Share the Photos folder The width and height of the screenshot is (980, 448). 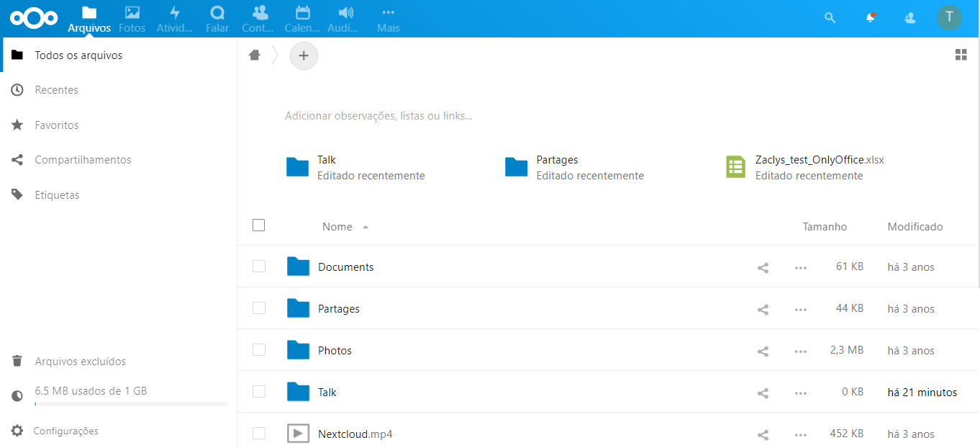point(763,351)
